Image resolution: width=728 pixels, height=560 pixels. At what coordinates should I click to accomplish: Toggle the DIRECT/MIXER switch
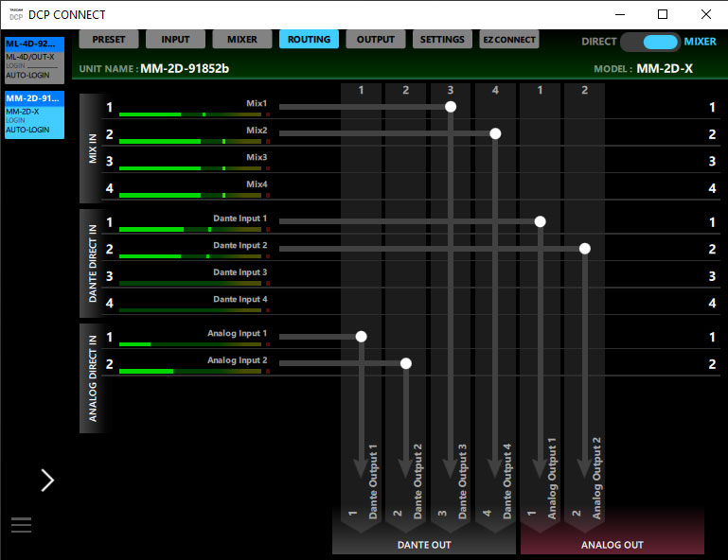[x=650, y=42]
